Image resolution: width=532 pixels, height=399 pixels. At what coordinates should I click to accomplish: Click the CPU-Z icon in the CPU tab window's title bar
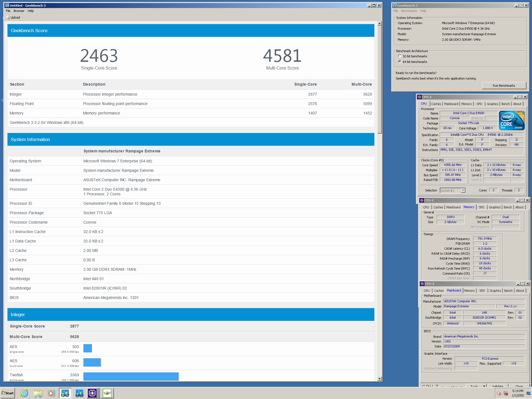pos(420,97)
